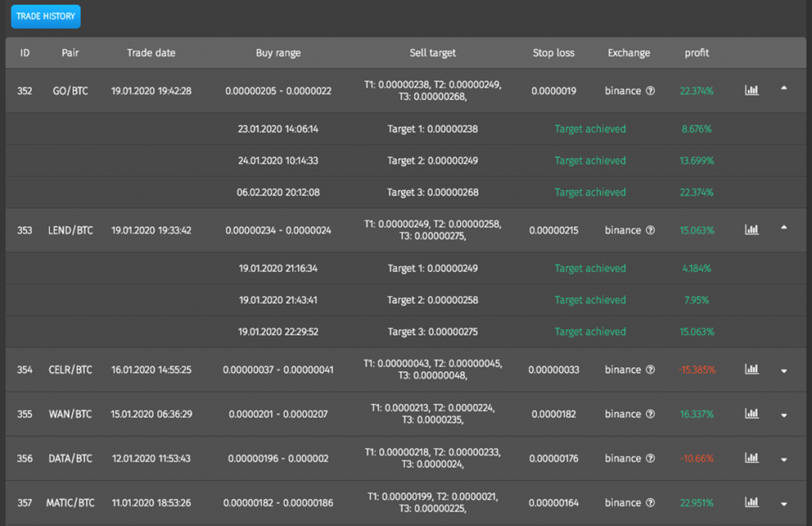Sort by the profit column header
Viewport: 812px width, 526px height.
click(x=696, y=53)
